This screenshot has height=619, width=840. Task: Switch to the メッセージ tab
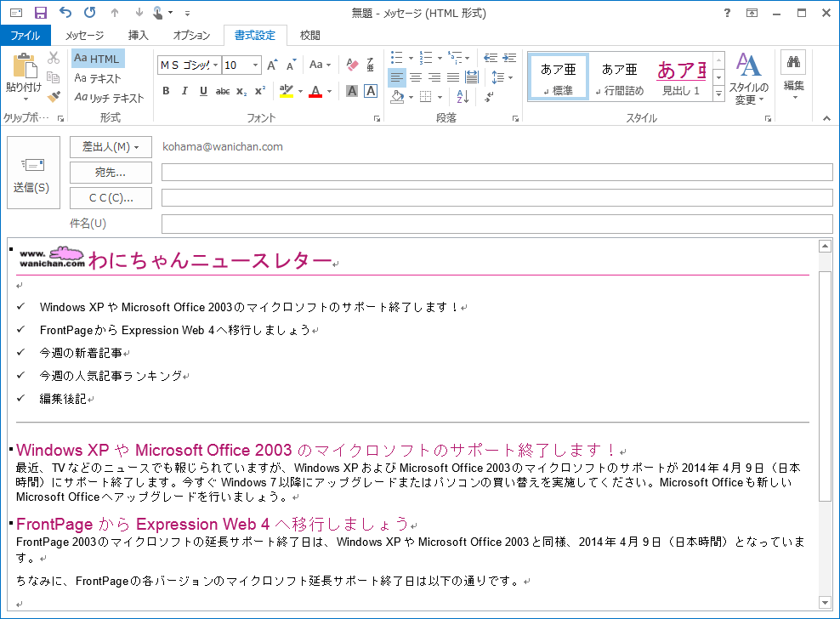(85, 36)
